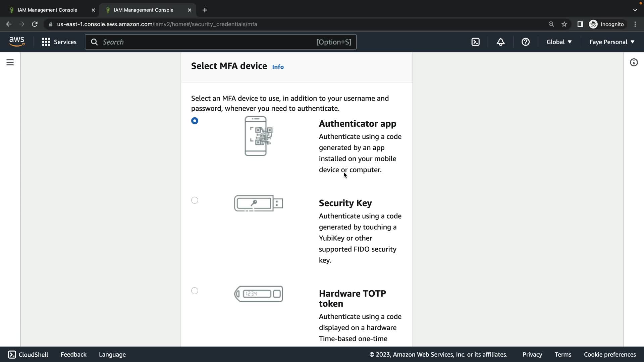
Task: Go to the AWS logo home
Action: tap(17, 42)
